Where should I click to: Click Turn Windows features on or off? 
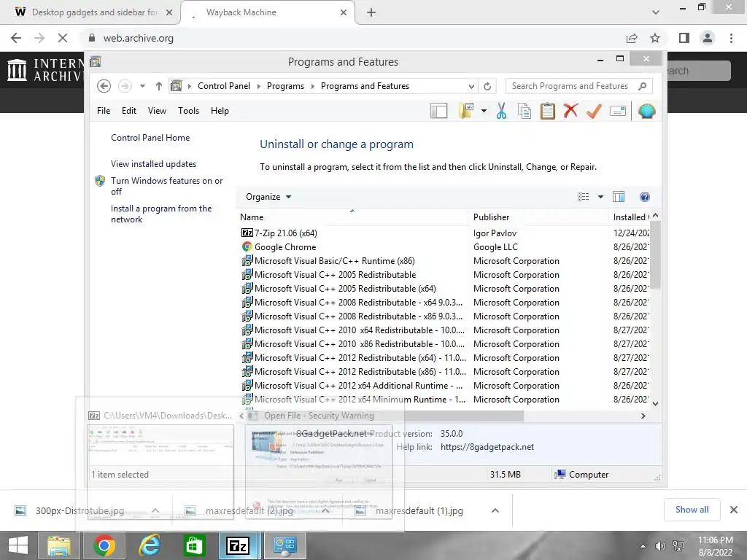167,186
